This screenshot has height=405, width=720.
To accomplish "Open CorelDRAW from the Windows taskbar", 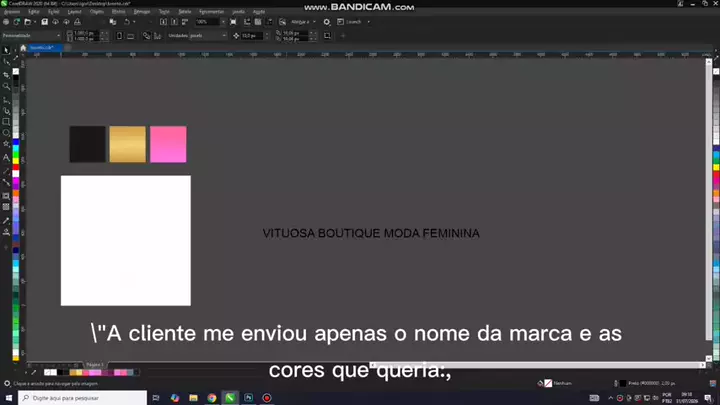I will (230, 398).
